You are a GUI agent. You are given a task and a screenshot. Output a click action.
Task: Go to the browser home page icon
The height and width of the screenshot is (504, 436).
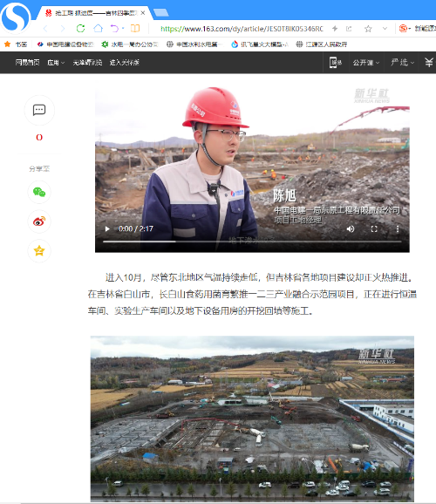click(x=98, y=29)
